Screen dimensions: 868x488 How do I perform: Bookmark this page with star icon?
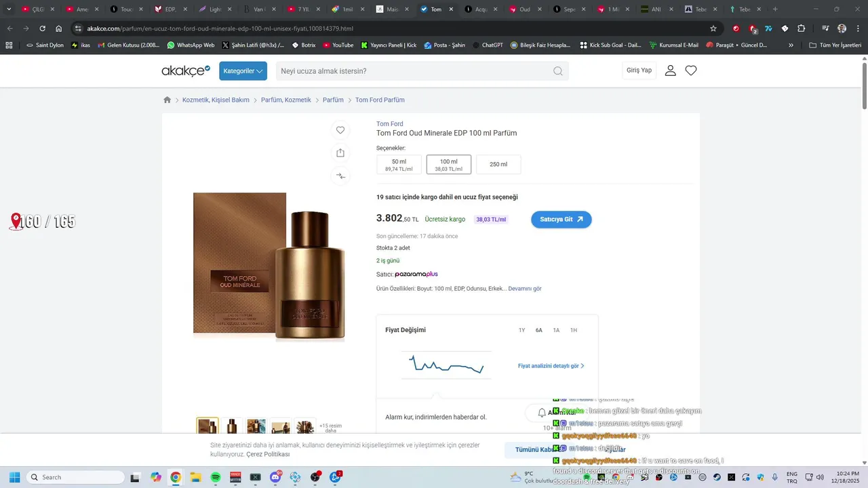coord(713,28)
